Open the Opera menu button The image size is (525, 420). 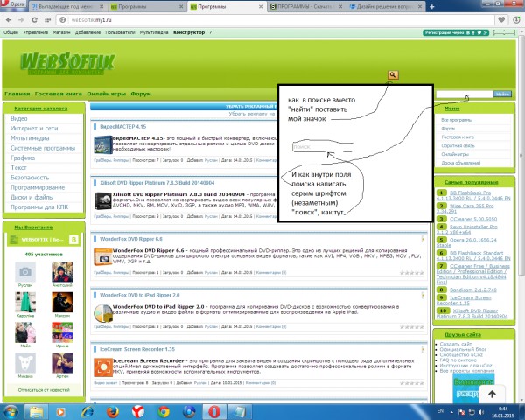pyautogui.click(x=13, y=4)
